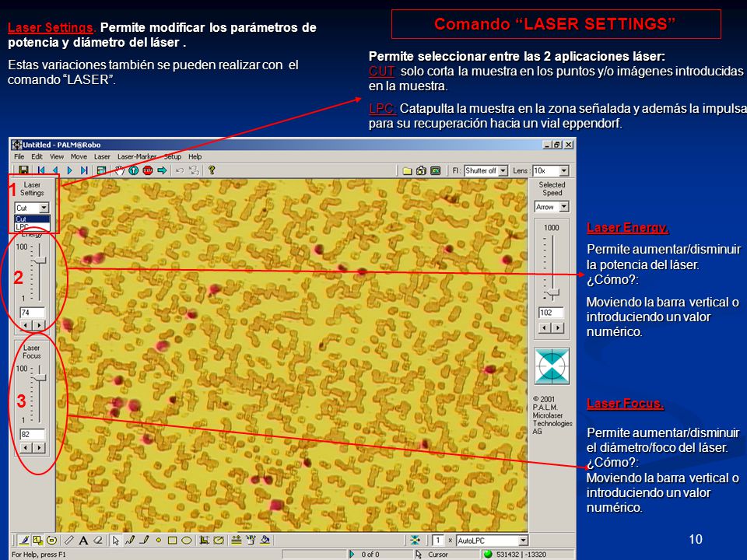The width and height of the screenshot is (747, 560).
Task: Select the text A tool
Action: click(x=83, y=540)
